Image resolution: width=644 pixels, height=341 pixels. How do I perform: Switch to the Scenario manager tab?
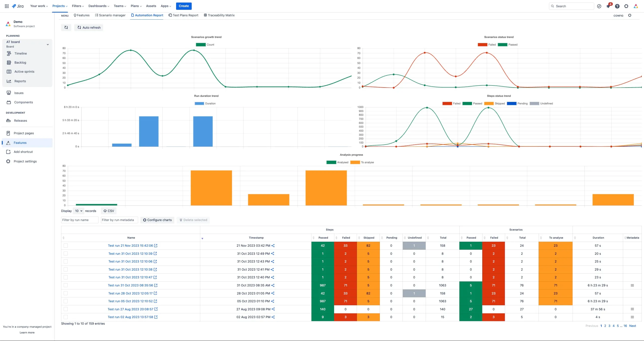(x=110, y=15)
